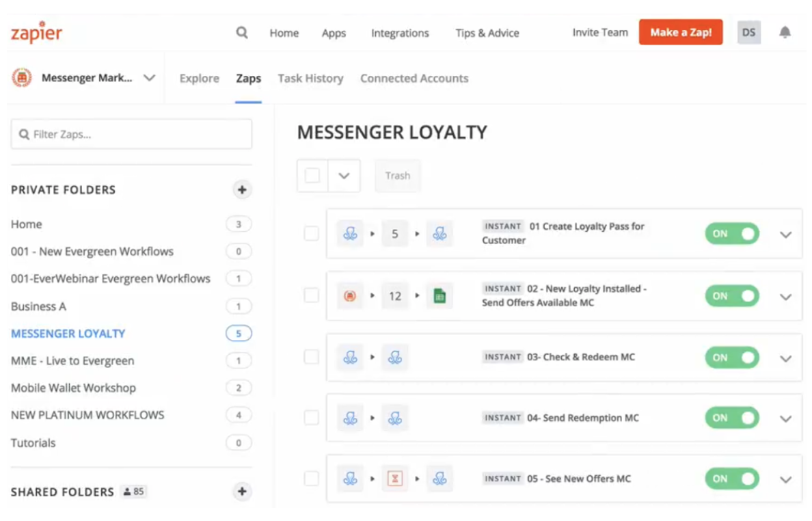The height and width of the screenshot is (521, 812).
Task: Select checkbox for 02 - New Loyalty Installed zap
Action: (x=311, y=296)
